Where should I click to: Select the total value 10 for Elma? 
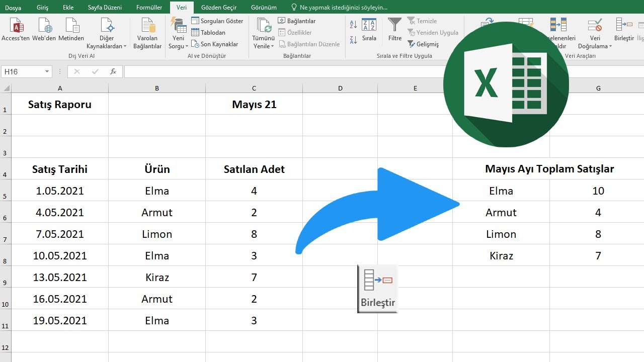598,191
